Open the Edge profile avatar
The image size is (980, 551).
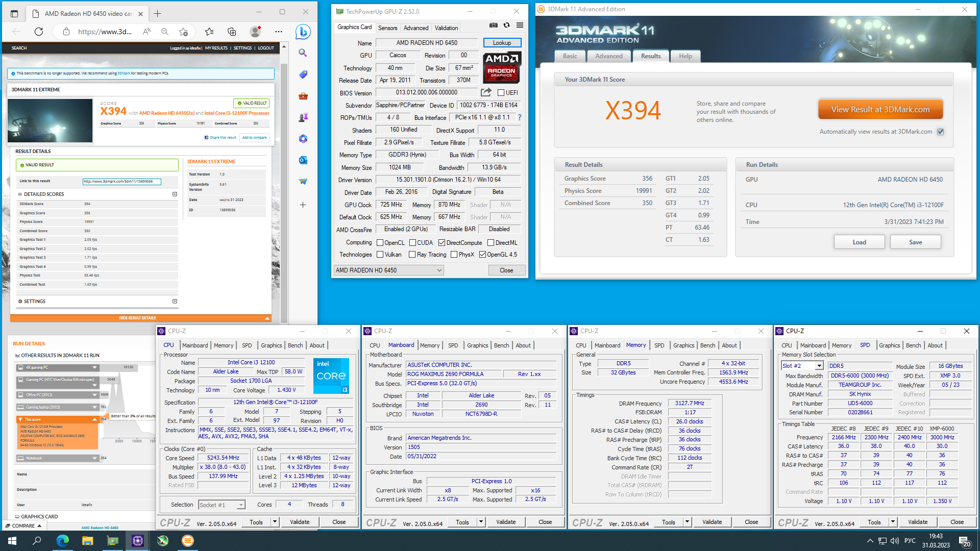point(255,32)
